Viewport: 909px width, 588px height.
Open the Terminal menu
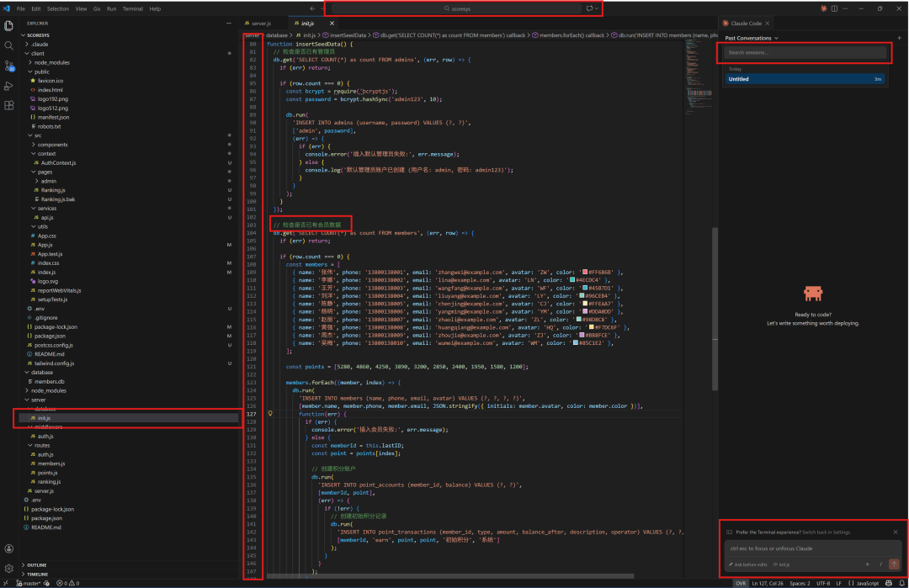(132, 8)
